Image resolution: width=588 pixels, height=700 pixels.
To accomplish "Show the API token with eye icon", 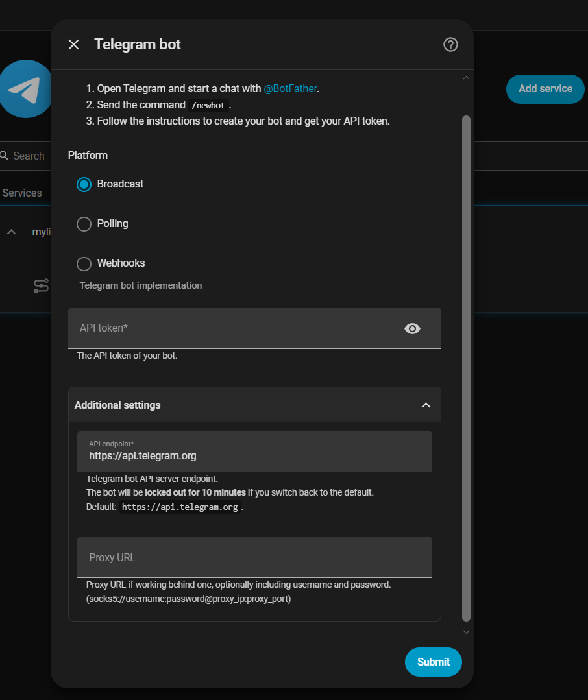I will tap(412, 328).
